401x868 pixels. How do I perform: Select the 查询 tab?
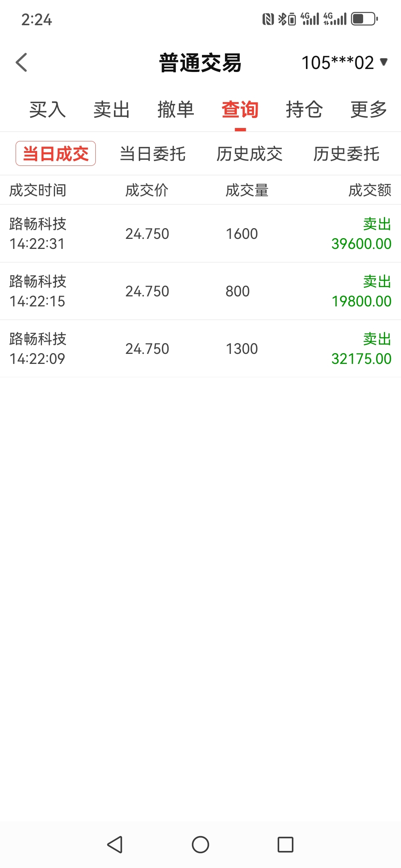click(240, 110)
